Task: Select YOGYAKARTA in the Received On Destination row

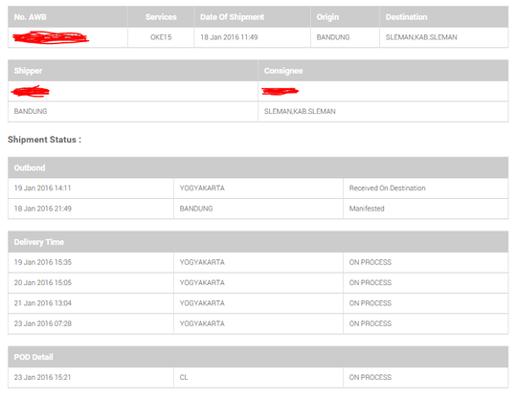Action: (202, 188)
